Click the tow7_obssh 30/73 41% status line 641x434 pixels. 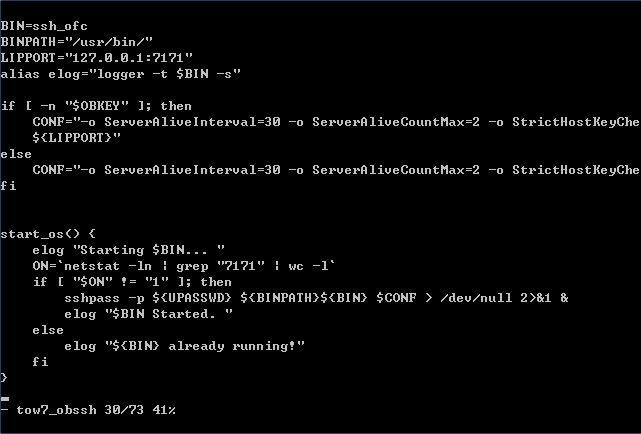[88, 410]
